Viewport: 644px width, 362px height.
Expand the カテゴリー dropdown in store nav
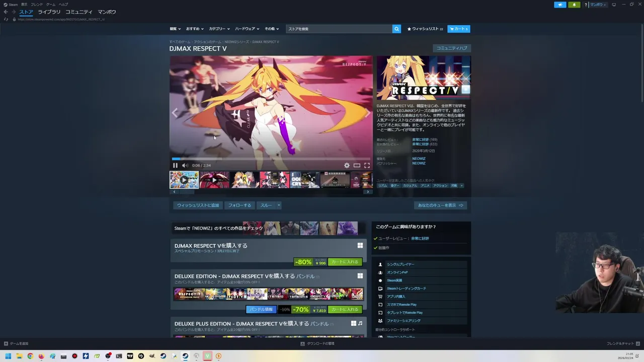219,29
